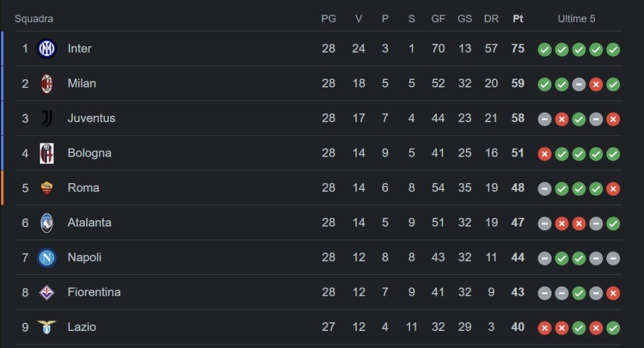
Task: Click the Atalanta club crest icon
Action: (x=47, y=223)
